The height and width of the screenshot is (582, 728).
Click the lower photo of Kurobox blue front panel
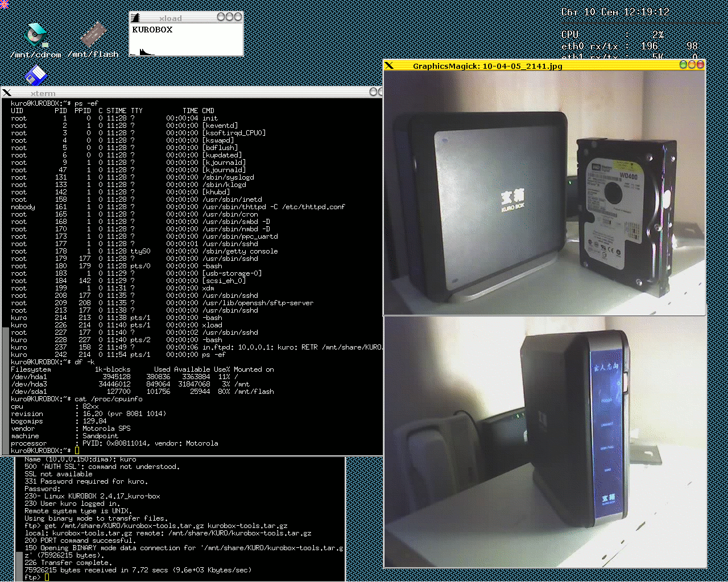tap(544, 442)
